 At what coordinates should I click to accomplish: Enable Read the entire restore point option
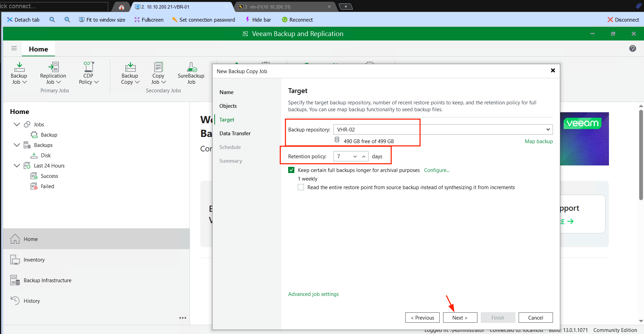[301, 187]
